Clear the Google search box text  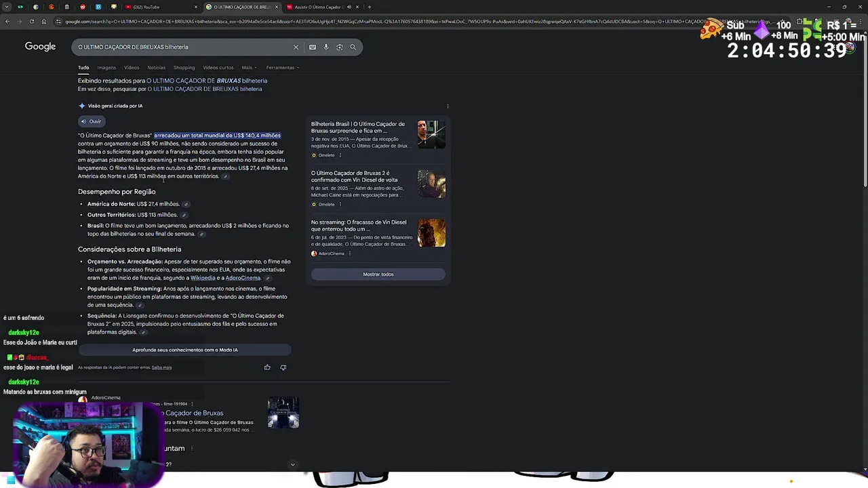coord(296,47)
